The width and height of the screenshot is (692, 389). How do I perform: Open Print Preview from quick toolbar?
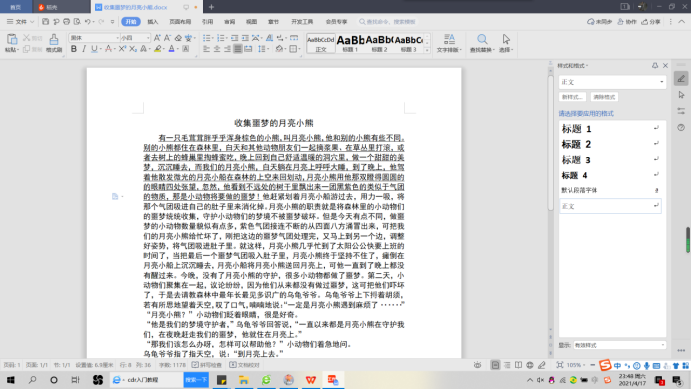click(x=77, y=21)
